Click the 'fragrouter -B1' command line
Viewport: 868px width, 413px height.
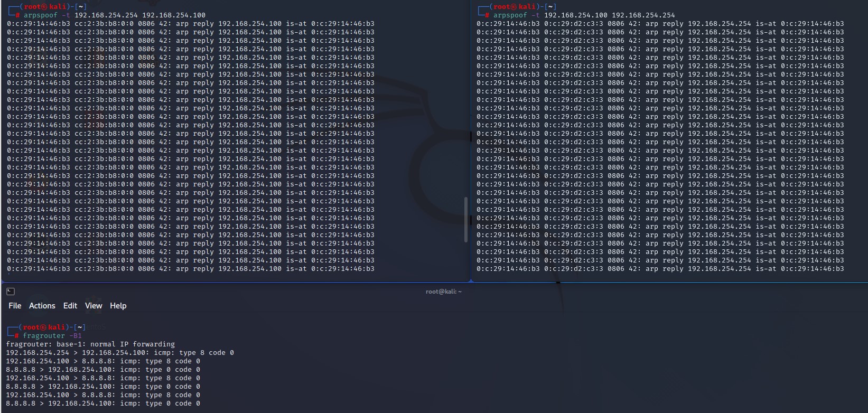(x=52, y=336)
